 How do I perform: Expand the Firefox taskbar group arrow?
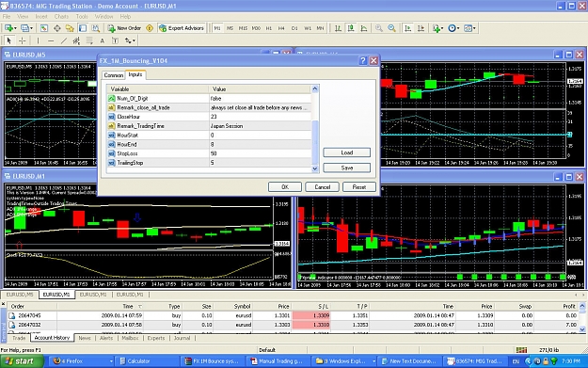(x=111, y=361)
